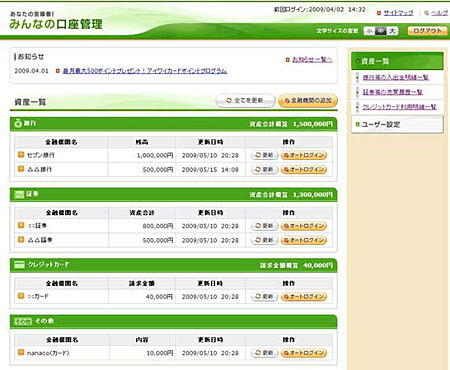Click the 全てを更新 button
The image size is (450, 370).
246,100
